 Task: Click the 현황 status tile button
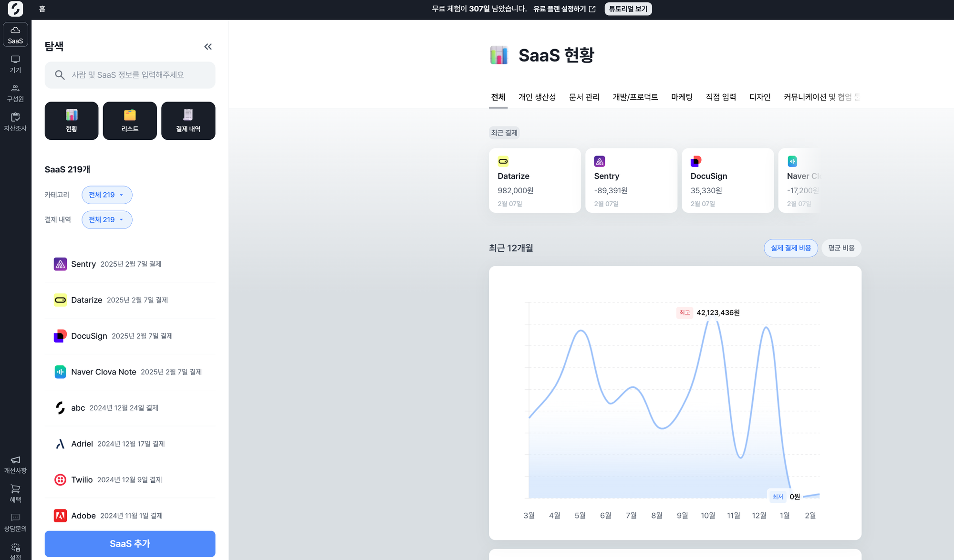tap(72, 121)
